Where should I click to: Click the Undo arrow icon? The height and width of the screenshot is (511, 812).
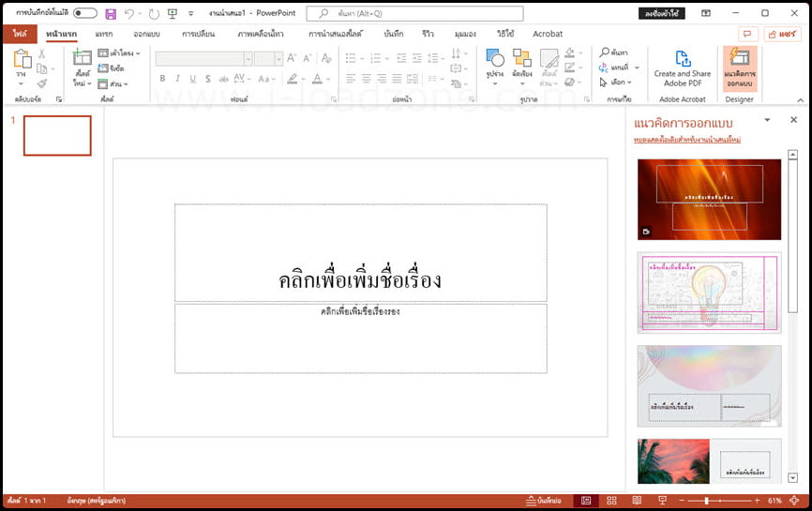(x=129, y=14)
